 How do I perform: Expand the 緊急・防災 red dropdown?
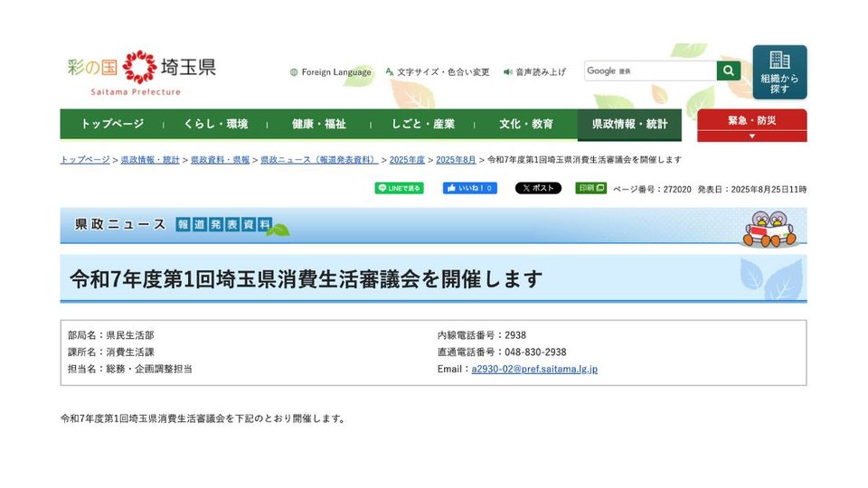tap(751, 126)
